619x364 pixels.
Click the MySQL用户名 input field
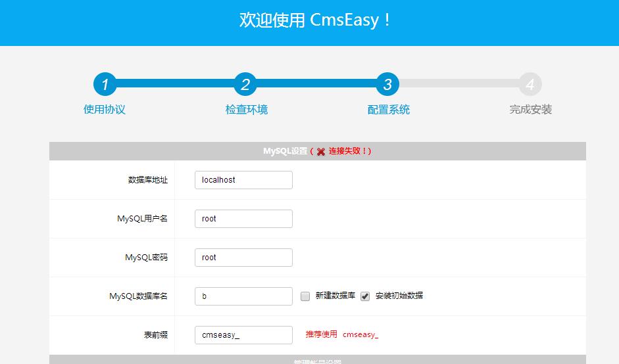(243, 219)
